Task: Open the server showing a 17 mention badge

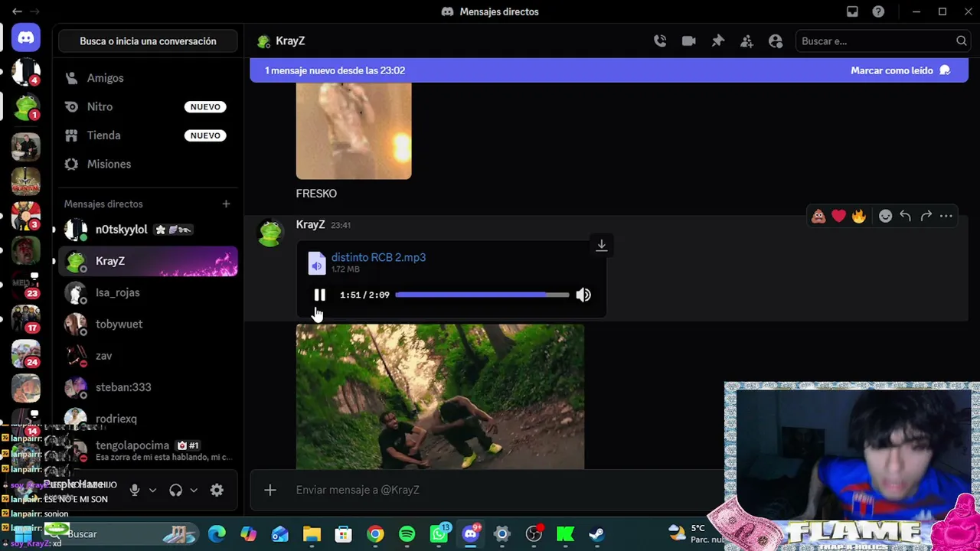Action: (25, 319)
